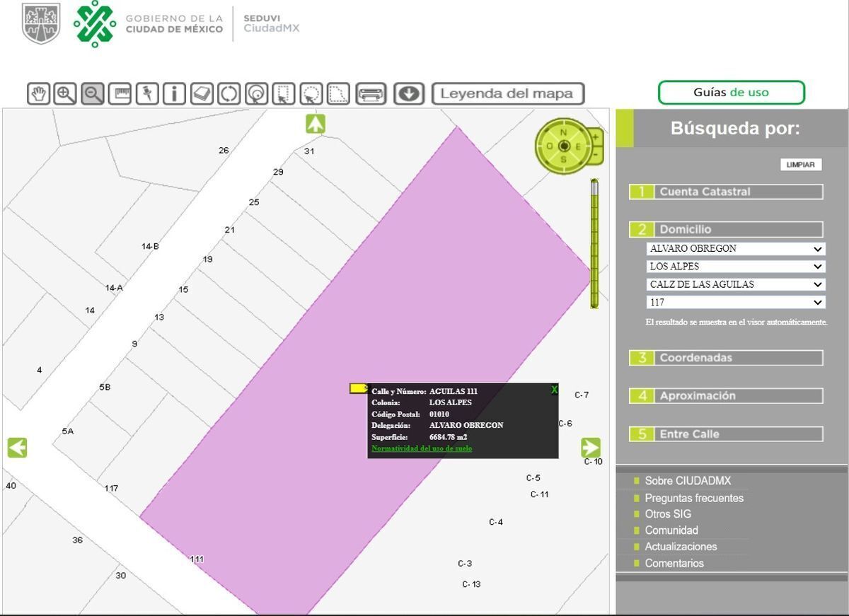This screenshot has width=849, height=616.
Task: Click the download arrow icon
Action: click(409, 93)
